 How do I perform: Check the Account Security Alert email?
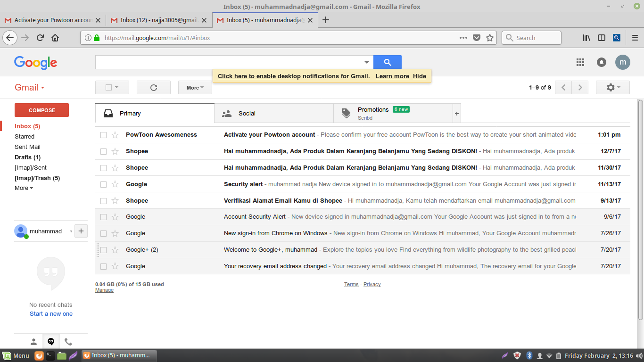pos(104,217)
